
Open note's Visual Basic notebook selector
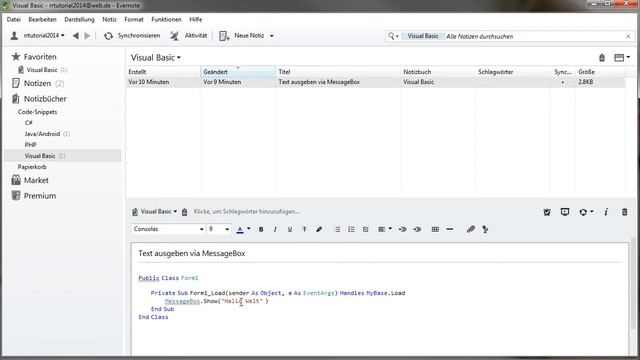coord(155,211)
